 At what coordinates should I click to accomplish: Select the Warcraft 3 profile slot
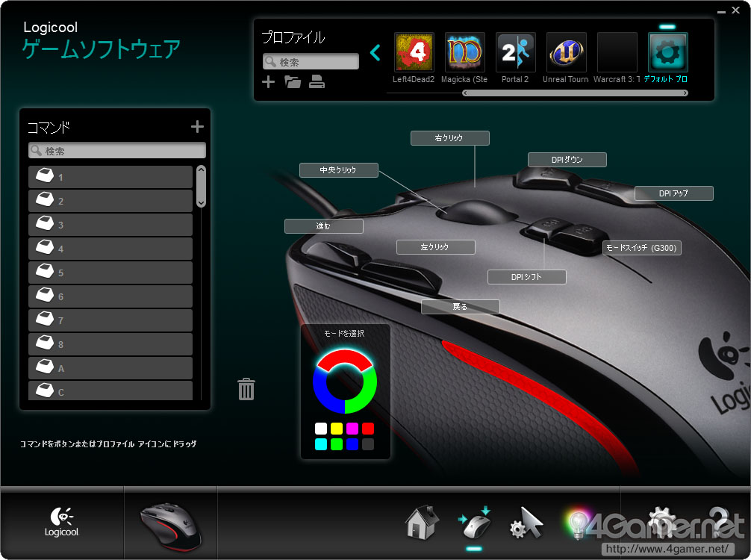[617, 52]
